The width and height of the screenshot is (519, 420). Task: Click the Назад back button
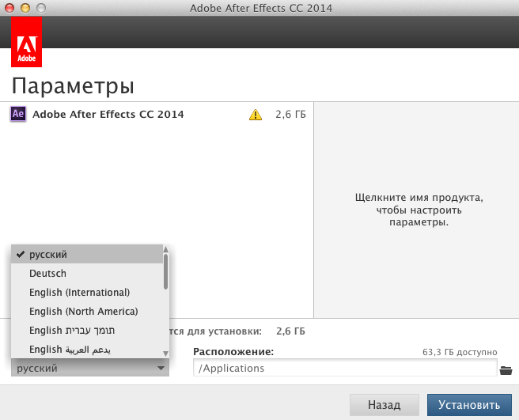(x=385, y=404)
